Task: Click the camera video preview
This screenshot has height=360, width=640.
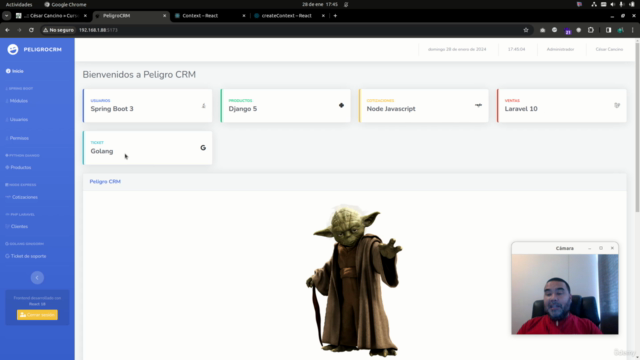Action: tap(564, 294)
